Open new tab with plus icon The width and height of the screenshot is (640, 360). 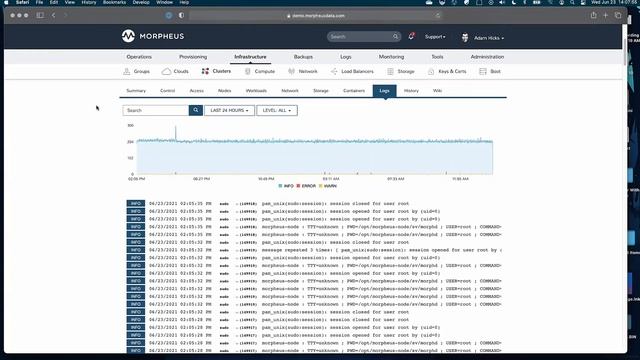(x=606, y=16)
